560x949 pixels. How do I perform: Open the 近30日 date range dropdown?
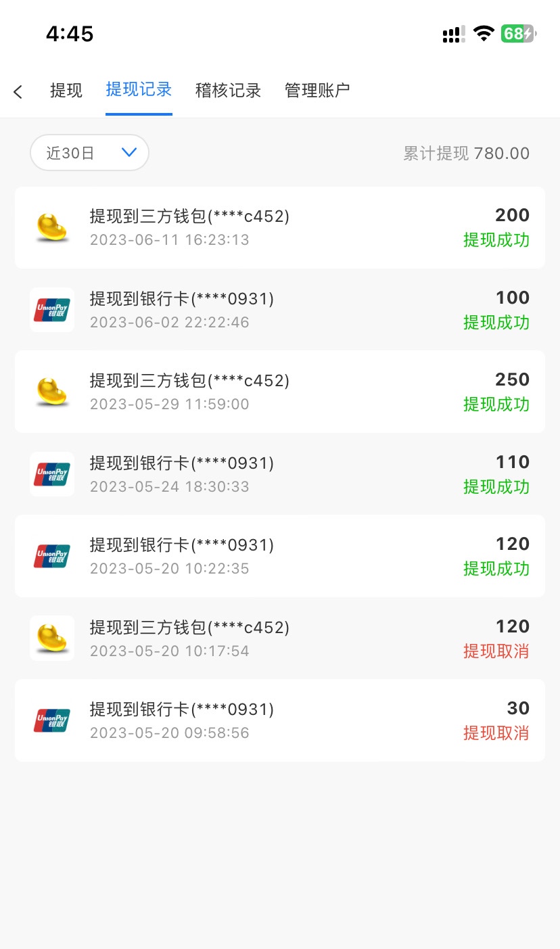pyautogui.click(x=89, y=153)
